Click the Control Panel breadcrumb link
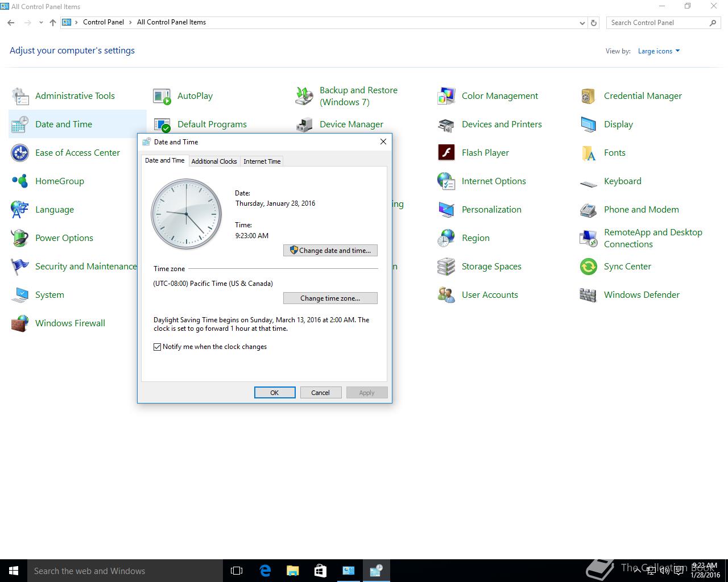The image size is (728, 582). [x=104, y=22]
